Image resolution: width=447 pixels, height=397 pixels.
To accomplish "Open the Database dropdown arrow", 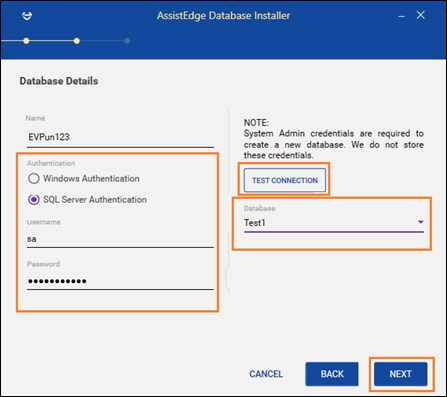I will pos(421,222).
